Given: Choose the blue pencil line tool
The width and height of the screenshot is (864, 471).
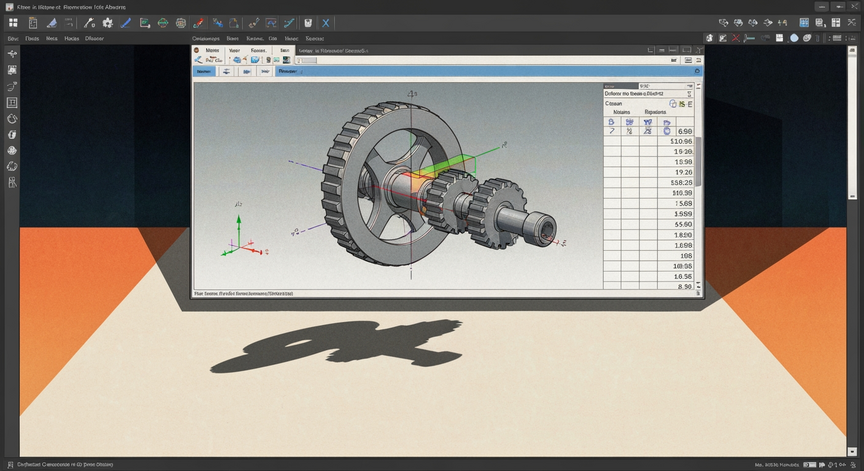Looking at the screenshot, I should click(x=126, y=23).
